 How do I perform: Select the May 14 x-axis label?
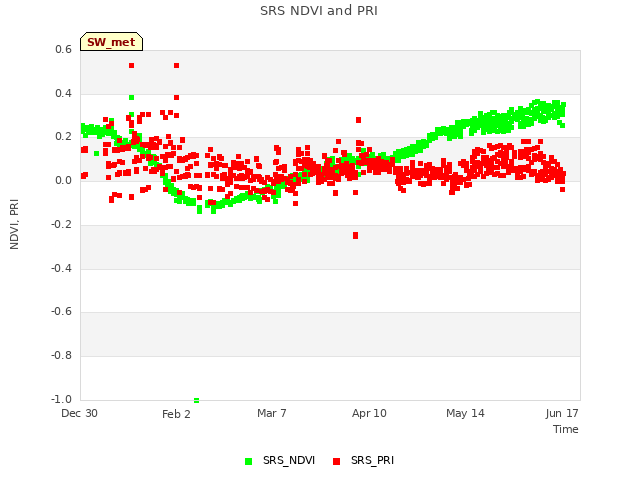[x=465, y=413]
